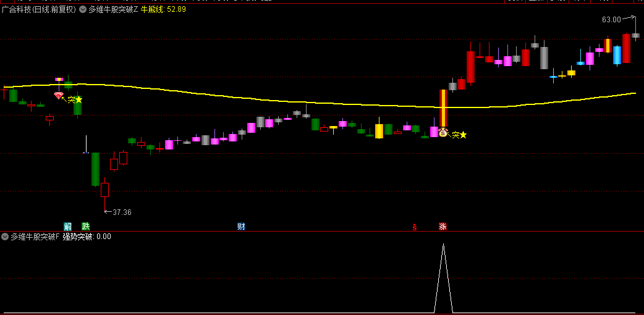Click the 强势突破: 0.00 value
Viewport: 644px width, 315px height.
coord(87,237)
